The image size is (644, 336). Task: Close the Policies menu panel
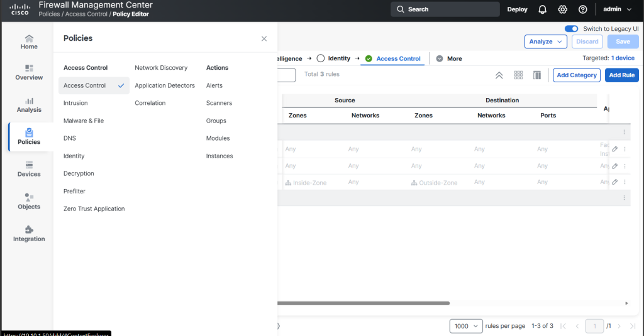tap(264, 38)
